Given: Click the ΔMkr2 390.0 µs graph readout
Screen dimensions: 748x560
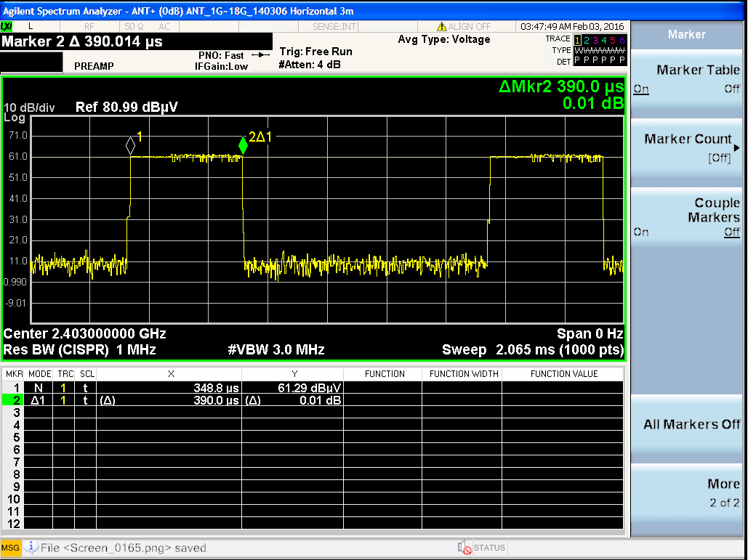Looking at the screenshot, I should (561, 86).
